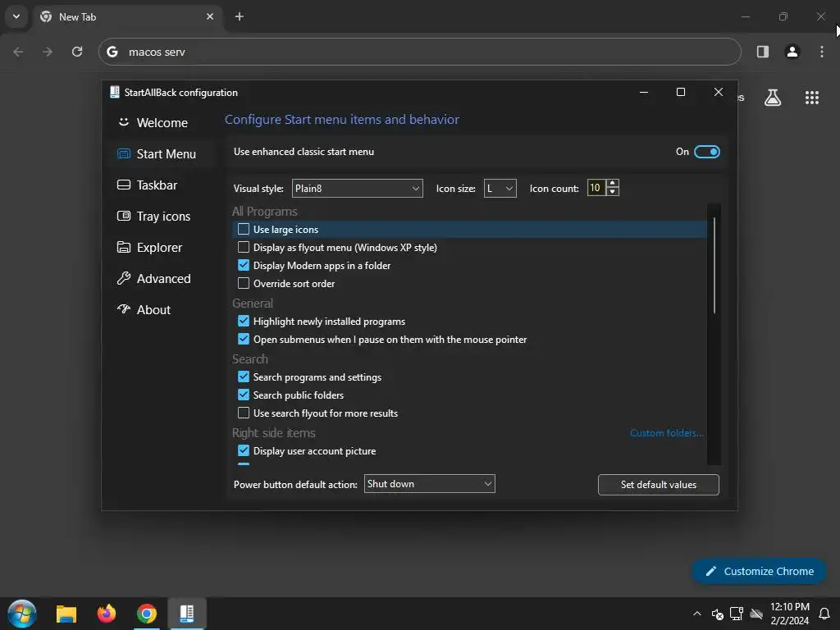Uncheck Display user account picture
Viewport: 840px width, 630px height.
pyautogui.click(x=243, y=450)
